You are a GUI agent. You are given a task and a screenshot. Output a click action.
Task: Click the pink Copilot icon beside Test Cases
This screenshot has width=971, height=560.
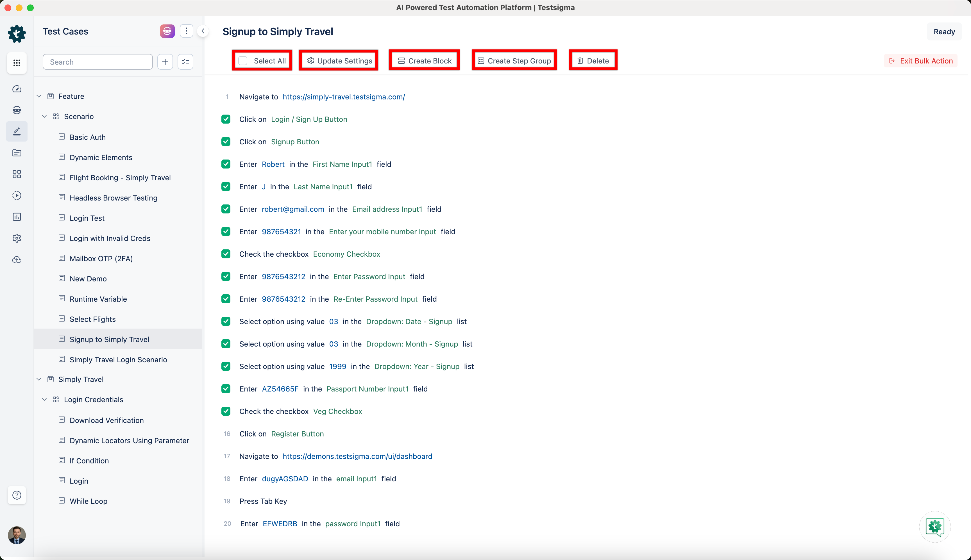pyautogui.click(x=167, y=31)
